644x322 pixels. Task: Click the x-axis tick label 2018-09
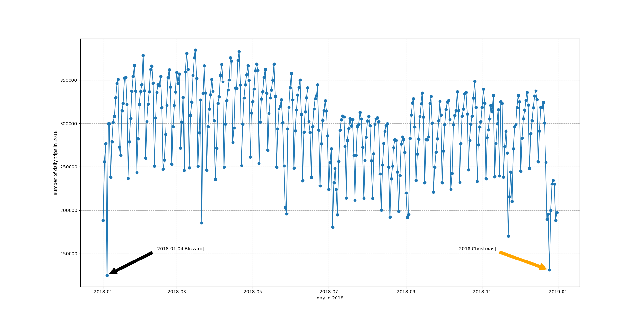tap(406, 292)
